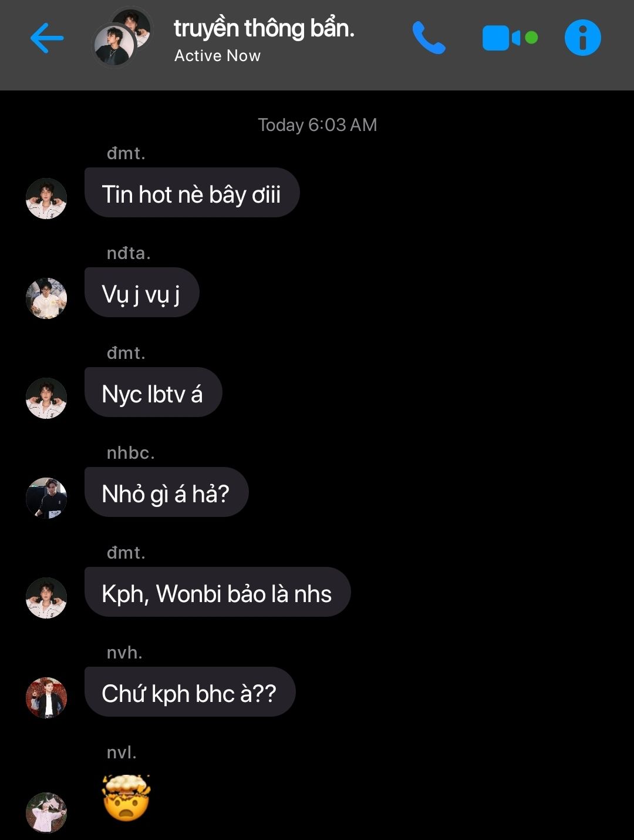The width and height of the screenshot is (634, 840).
Task: Select the message 'Vụ j vụ j'
Action: [x=141, y=293]
